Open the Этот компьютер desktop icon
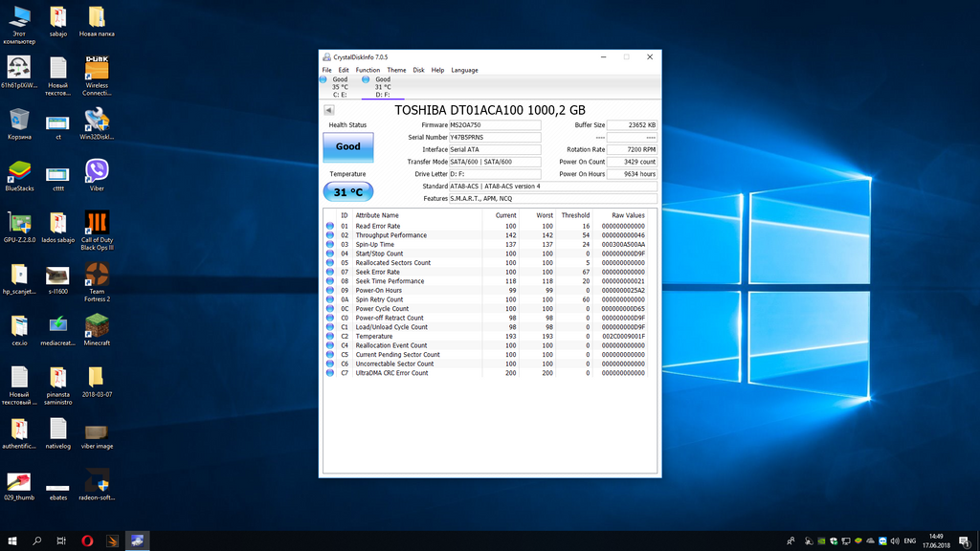 coord(19,25)
